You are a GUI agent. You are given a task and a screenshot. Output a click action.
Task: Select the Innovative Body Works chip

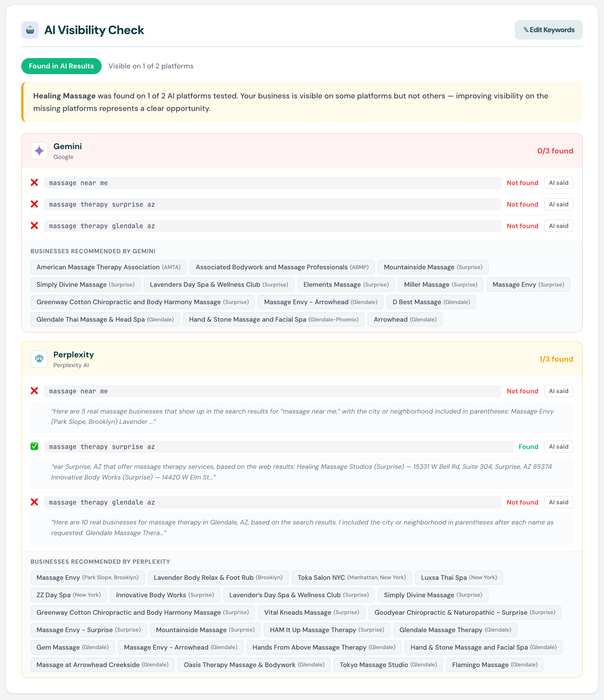(165, 595)
